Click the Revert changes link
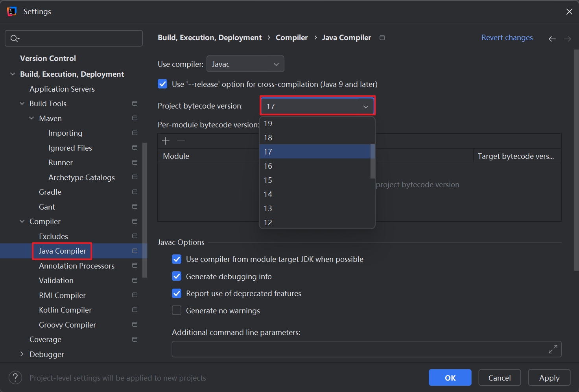 click(507, 37)
